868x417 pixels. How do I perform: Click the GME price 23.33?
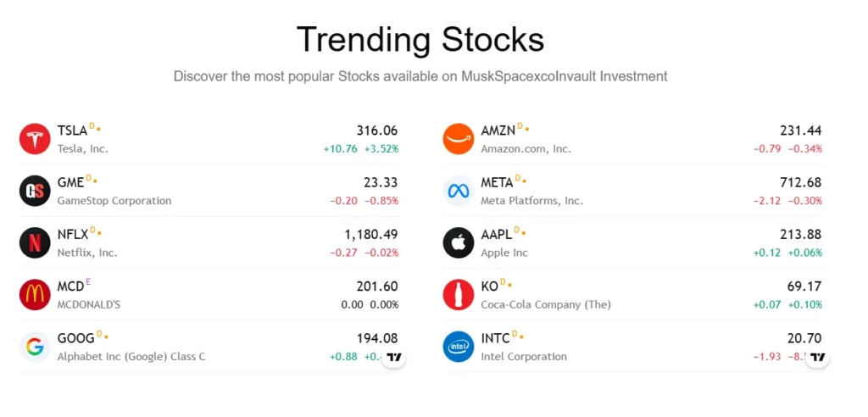pyautogui.click(x=381, y=182)
